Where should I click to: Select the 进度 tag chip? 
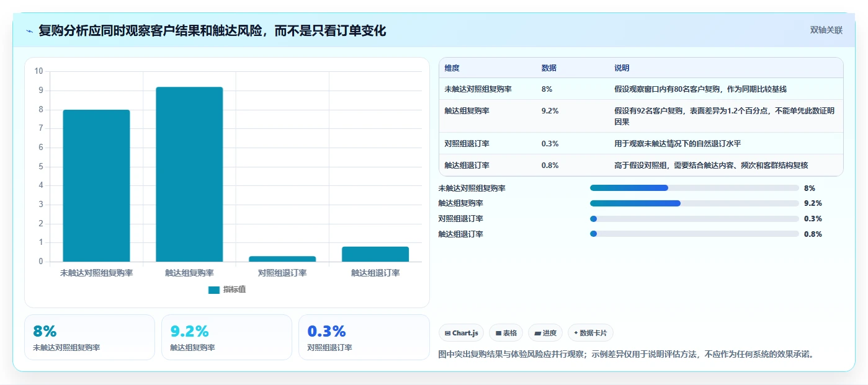(x=545, y=333)
